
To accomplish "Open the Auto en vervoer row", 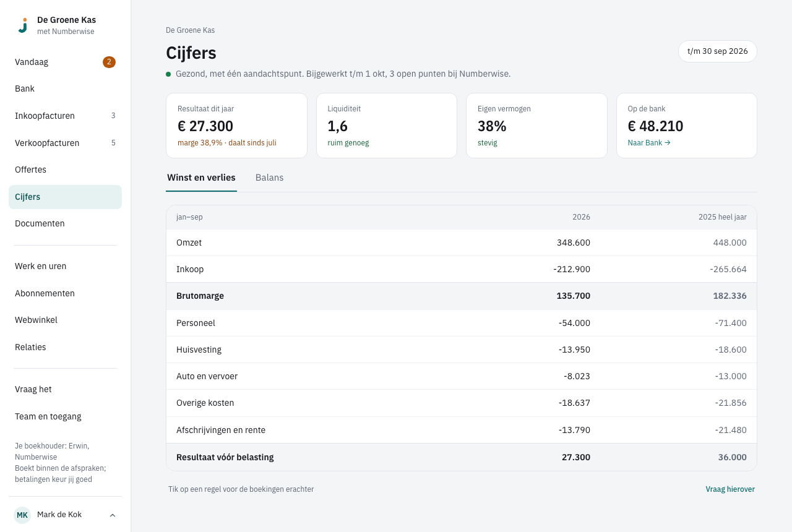I will 462,376.
